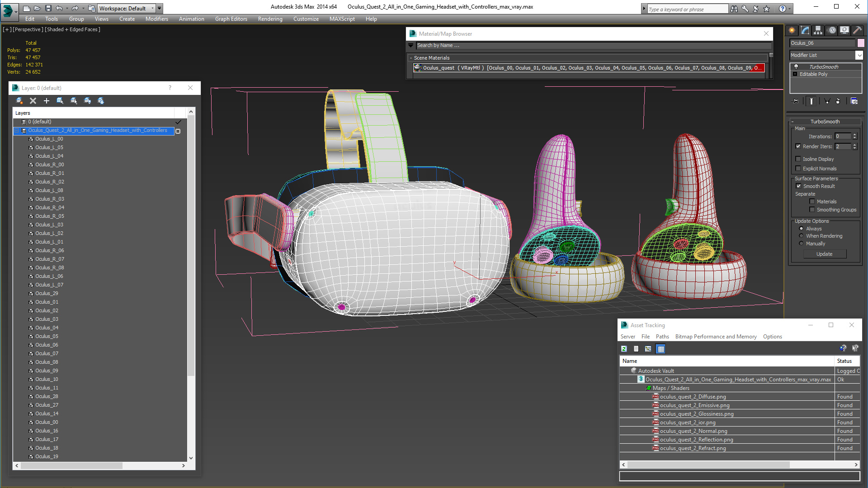
Task: Enable Separate by Materials checkbox
Action: 812,202
